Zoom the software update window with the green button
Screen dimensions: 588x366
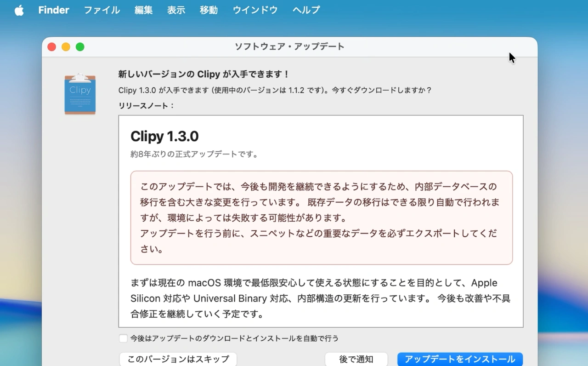80,47
